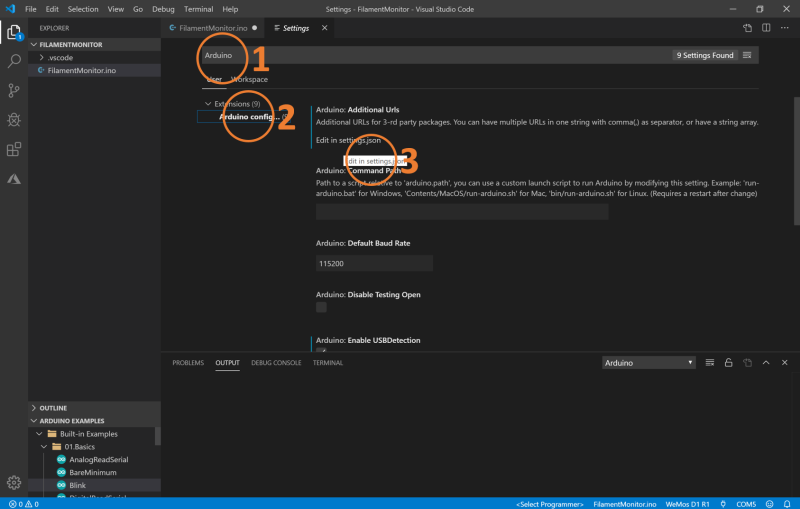Open BareMinimum example
800x509 pixels.
point(92,472)
